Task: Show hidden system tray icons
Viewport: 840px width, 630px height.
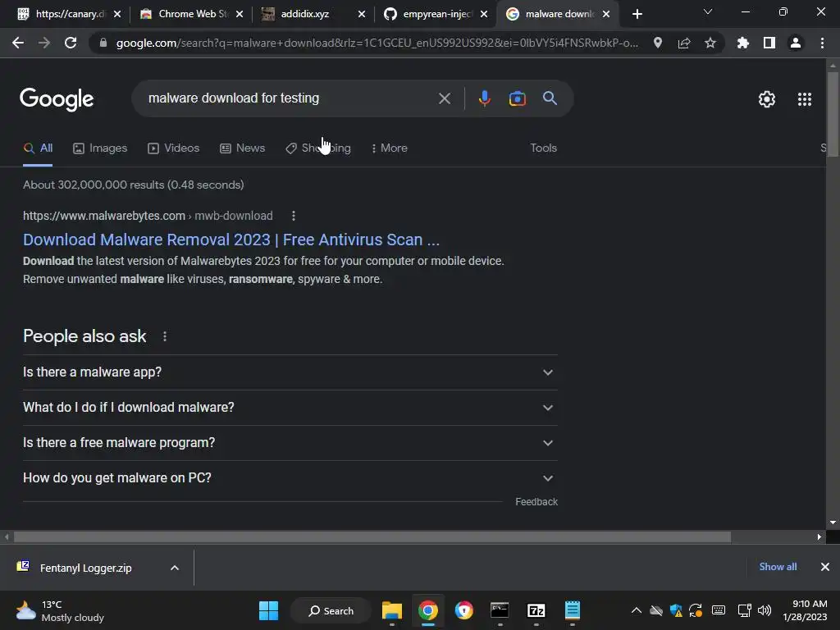Action: click(x=636, y=610)
